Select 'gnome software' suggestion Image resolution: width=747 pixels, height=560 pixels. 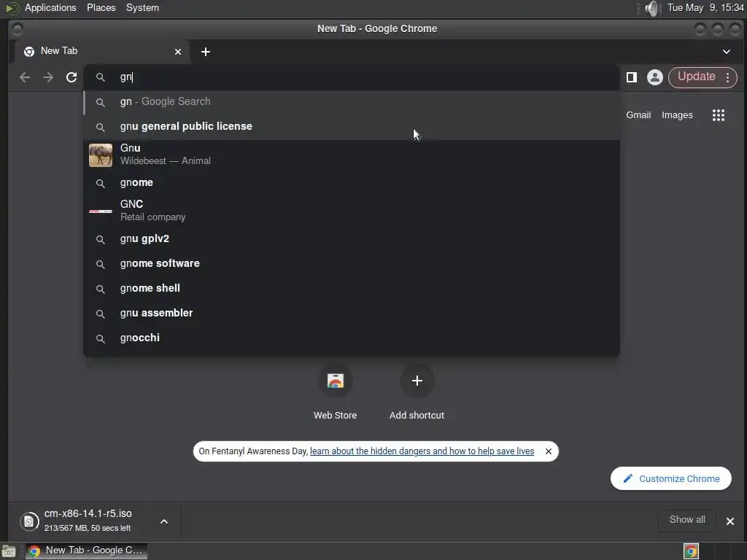352,264
